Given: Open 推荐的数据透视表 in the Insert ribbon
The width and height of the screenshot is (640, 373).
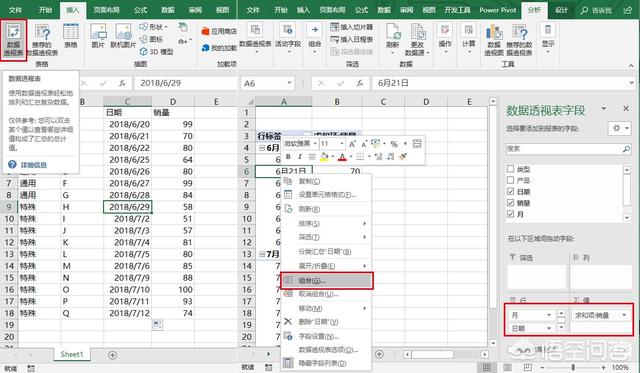Looking at the screenshot, I should [42, 40].
